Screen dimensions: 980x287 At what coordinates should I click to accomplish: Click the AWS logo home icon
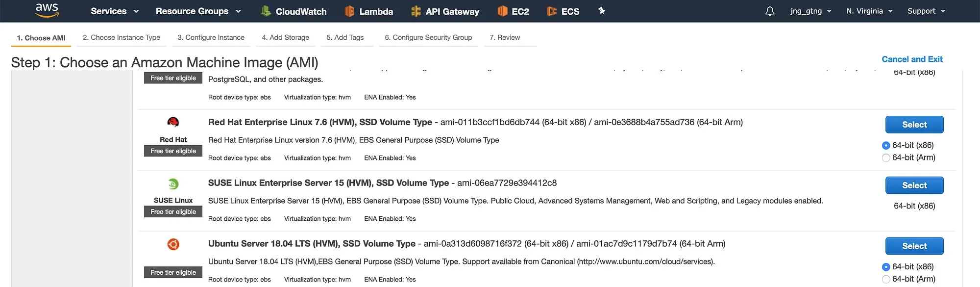tap(47, 10)
